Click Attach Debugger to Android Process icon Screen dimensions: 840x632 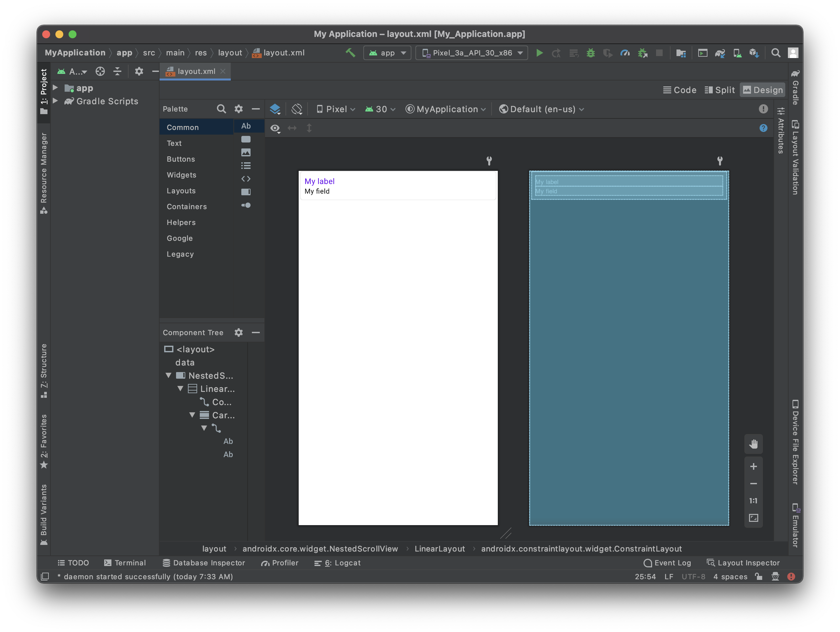tap(643, 53)
